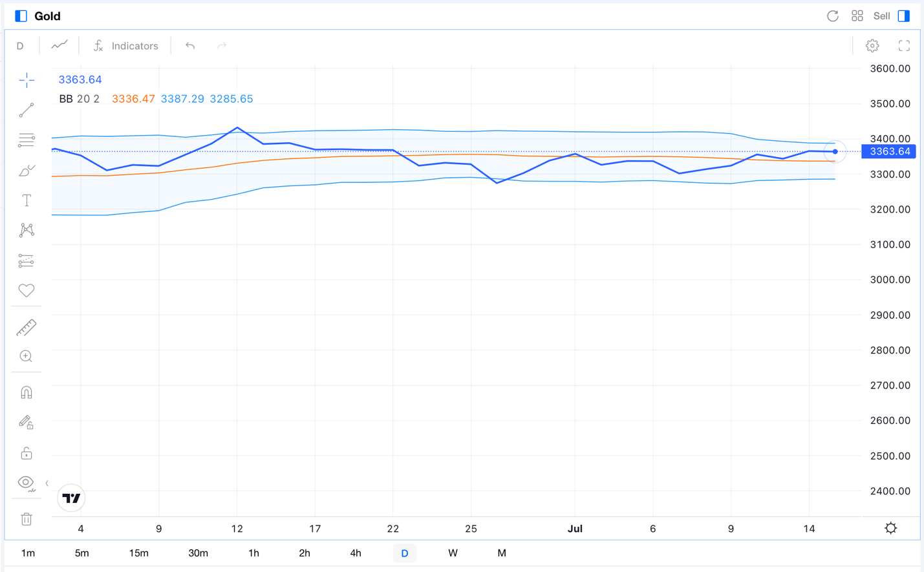Open the chart style line dropdown
This screenshot has height=572, width=924.
click(59, 45)
